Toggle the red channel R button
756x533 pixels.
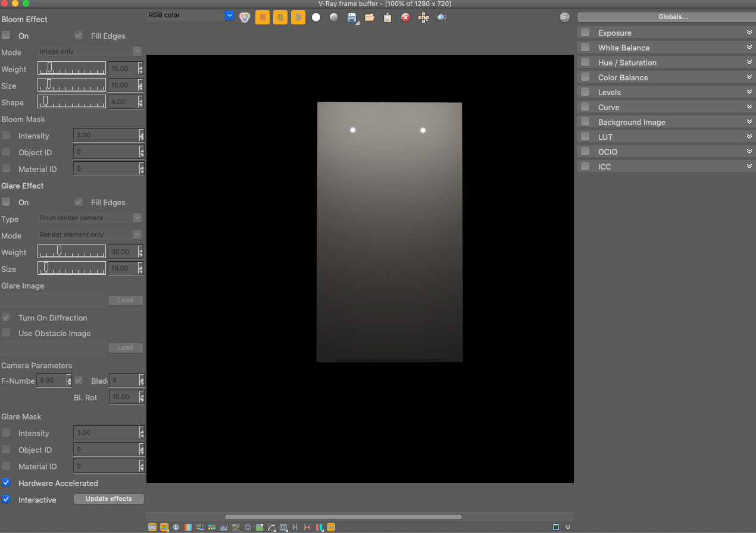(x=263, y=17)
